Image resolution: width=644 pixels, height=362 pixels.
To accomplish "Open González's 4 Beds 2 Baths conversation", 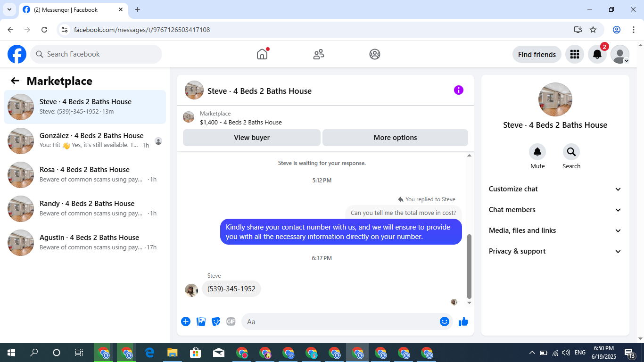I will click(x=85, y=141).
